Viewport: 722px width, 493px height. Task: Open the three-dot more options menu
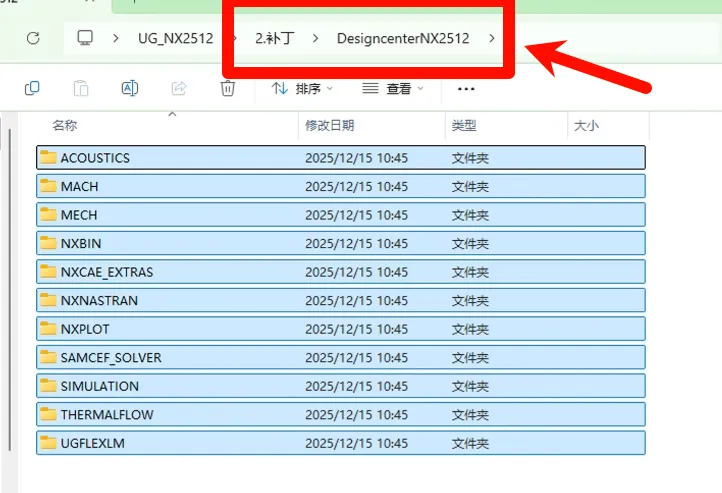(466, 89)
